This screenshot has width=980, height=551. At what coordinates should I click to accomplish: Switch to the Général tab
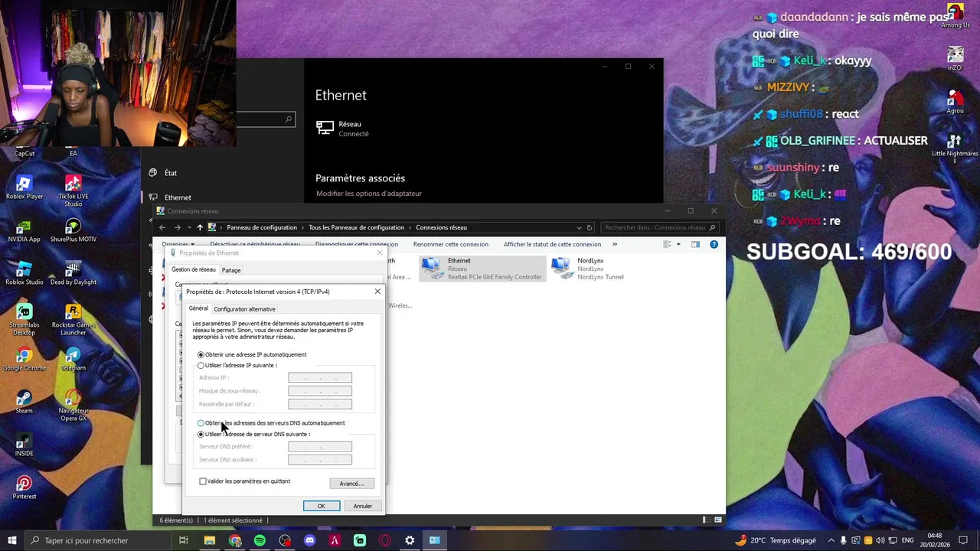[198, 308]
